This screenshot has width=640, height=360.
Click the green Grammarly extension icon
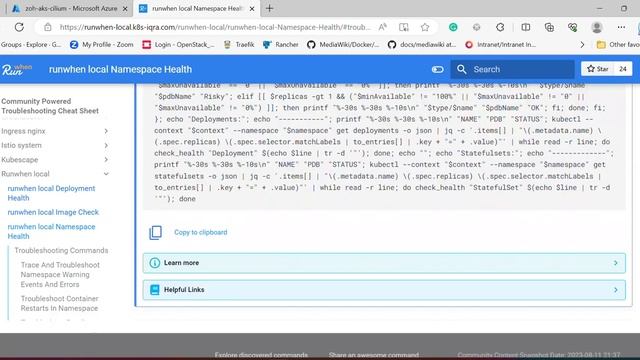coord(453,27)
